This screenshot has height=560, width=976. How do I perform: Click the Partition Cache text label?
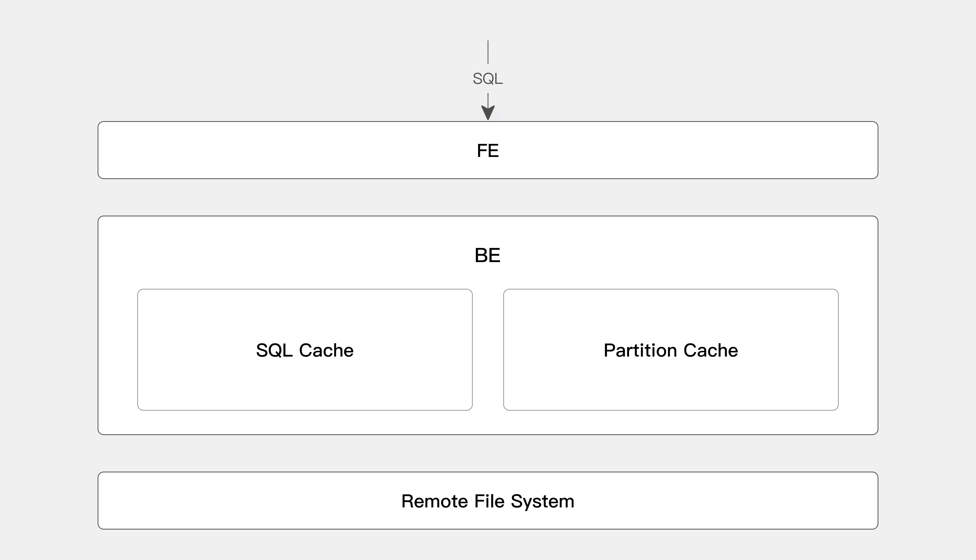pyautogui.click(x=671, y=350)
